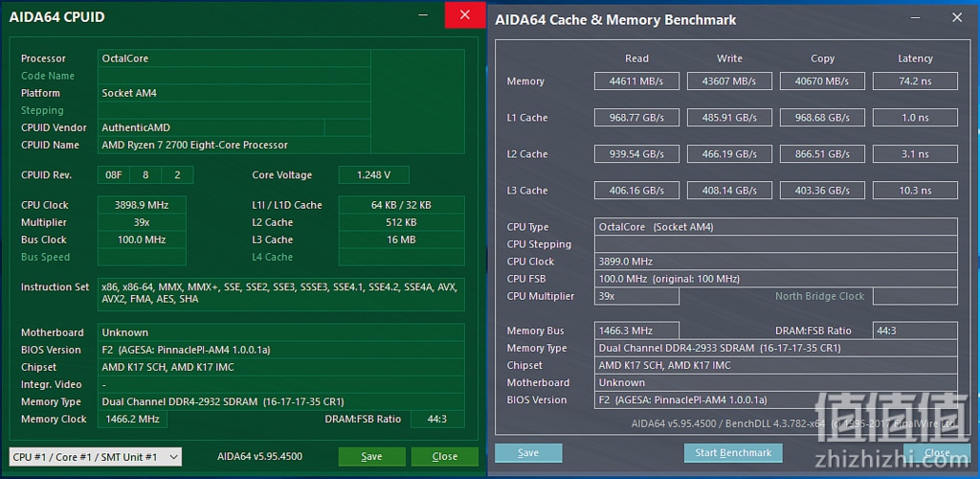Click the Copy column header
Screen dimensions: 980x479
tap(822, 58)
